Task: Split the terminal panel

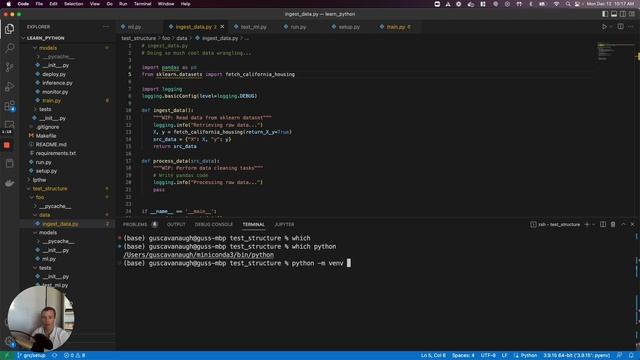Action: click(603, 224)
